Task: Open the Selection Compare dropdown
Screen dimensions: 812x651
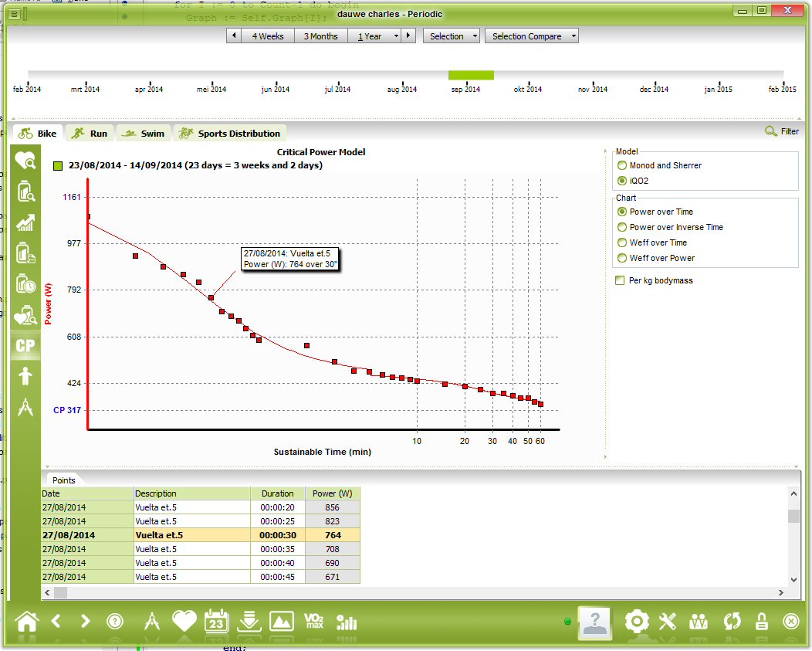Action: pyautogui.click(x=531, y=36)
